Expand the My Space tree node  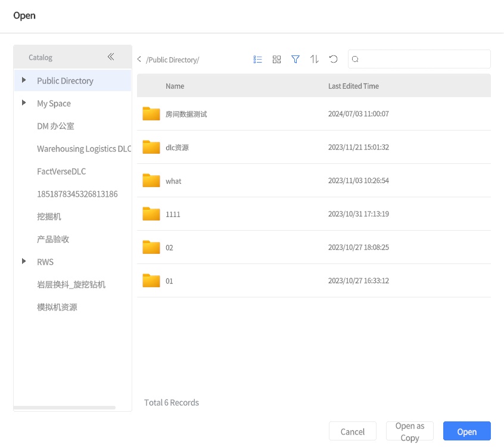click(x=24, y=103)
